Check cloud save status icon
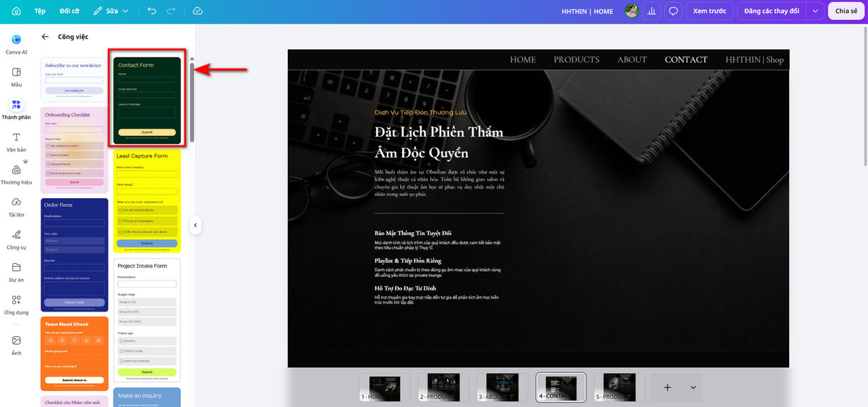The height and width of the screenshot is (407, 868). [x=198, y=11]
